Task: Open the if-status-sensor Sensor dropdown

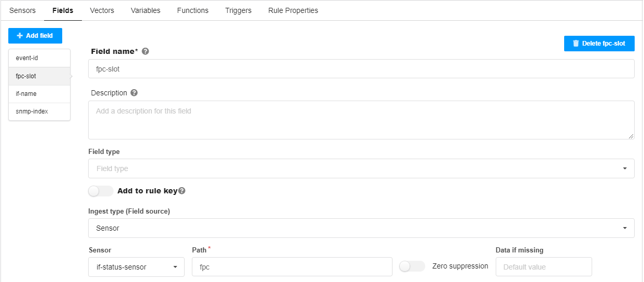Action: click(x=136, y=267)
